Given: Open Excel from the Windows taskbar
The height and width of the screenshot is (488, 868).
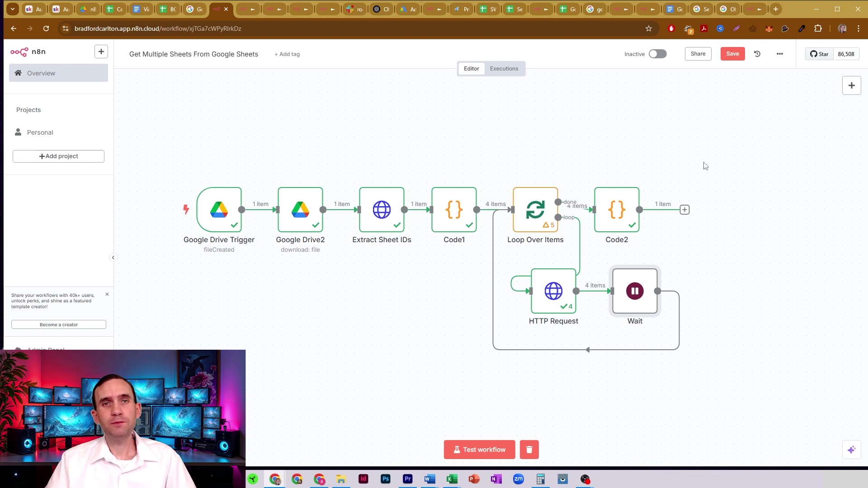Looking at the screenshot, I should click(x=452, y=479).
